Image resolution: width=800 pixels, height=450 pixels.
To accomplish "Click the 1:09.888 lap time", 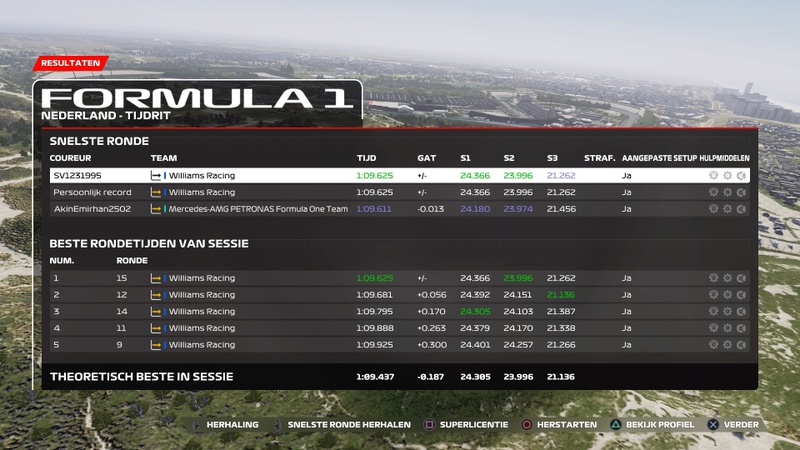I will [x=374, y=328].
